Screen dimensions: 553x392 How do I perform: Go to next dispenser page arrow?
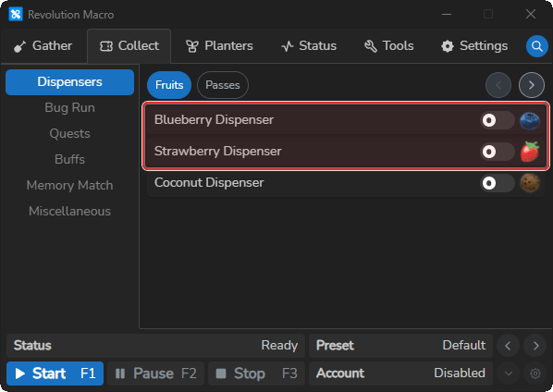pos(531,85)
